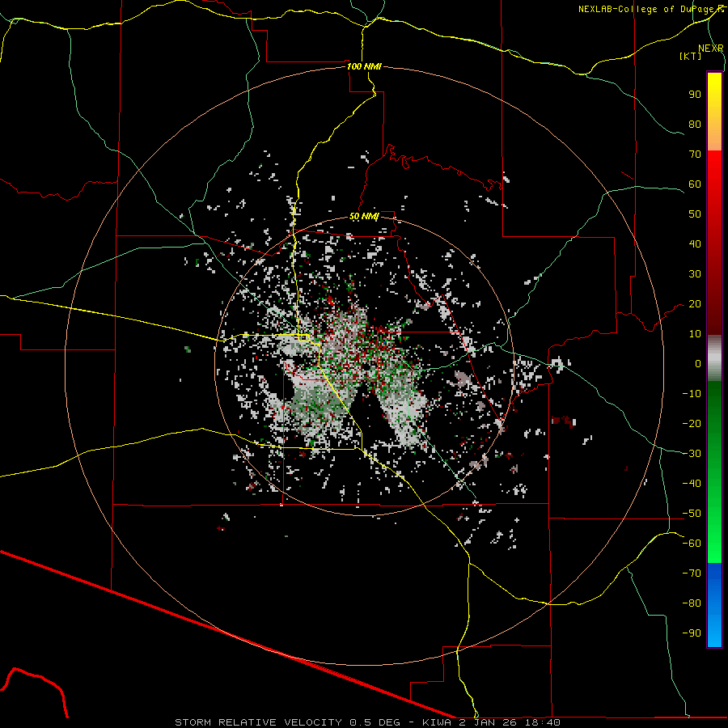
Task: Click the bright green segment near -60
Action: (714, 545)
